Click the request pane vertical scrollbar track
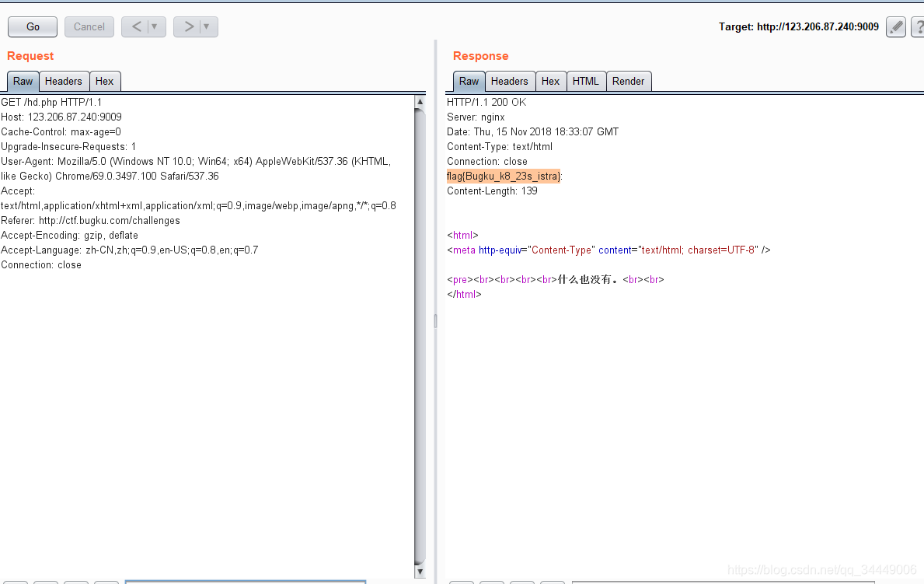The width and height of the screenshot is (924, 584). click(420, 336)
